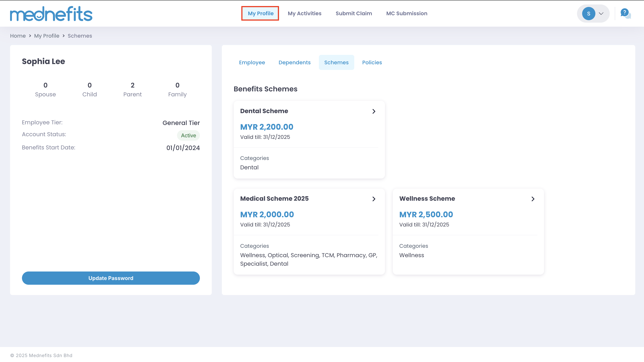The width and height of the screenshot is (644, 362).
Task: Open Wellness Scheme arrow
Action: (533, 199)
